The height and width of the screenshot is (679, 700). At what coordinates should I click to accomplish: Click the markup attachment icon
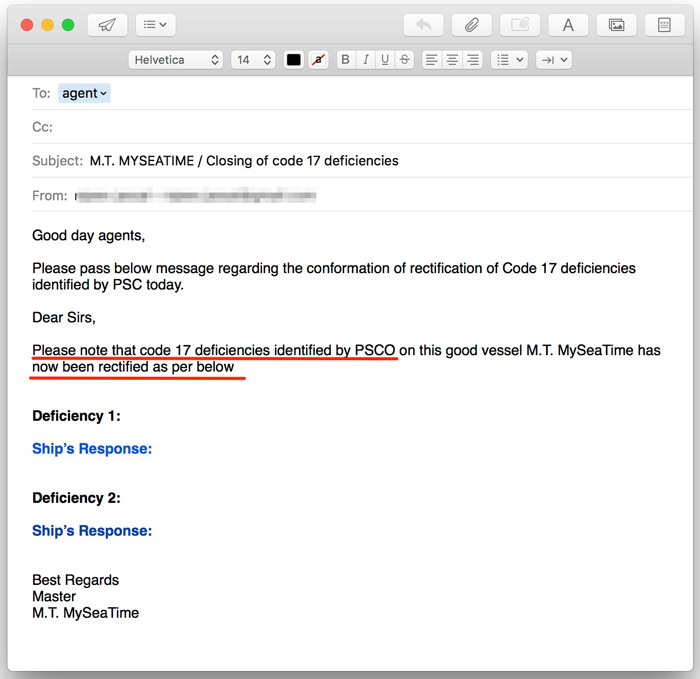520,25
